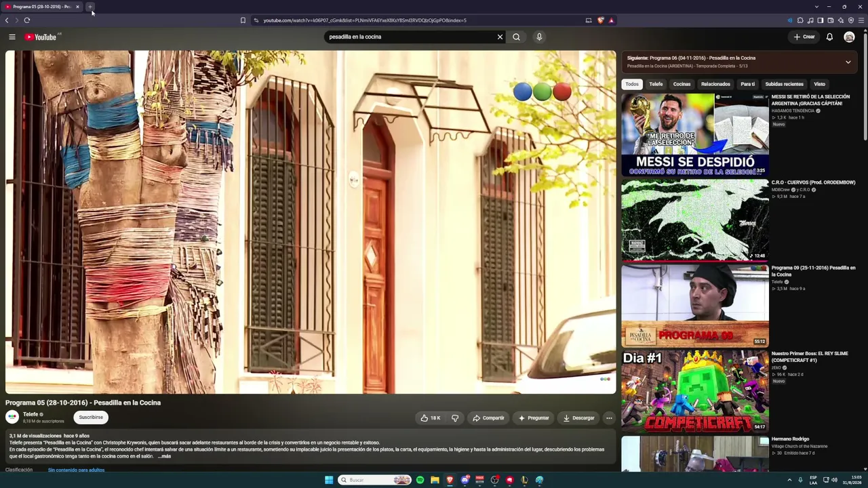Screen dimensions: 868x488
Task: Open the volume control in system tray
Action: tap(834, 480)
